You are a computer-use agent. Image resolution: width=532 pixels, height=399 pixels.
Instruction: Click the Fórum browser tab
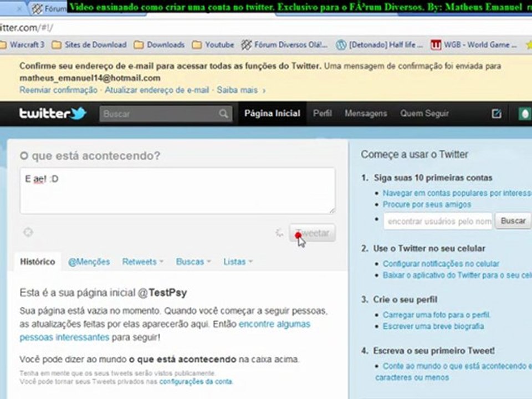point(49,8)
